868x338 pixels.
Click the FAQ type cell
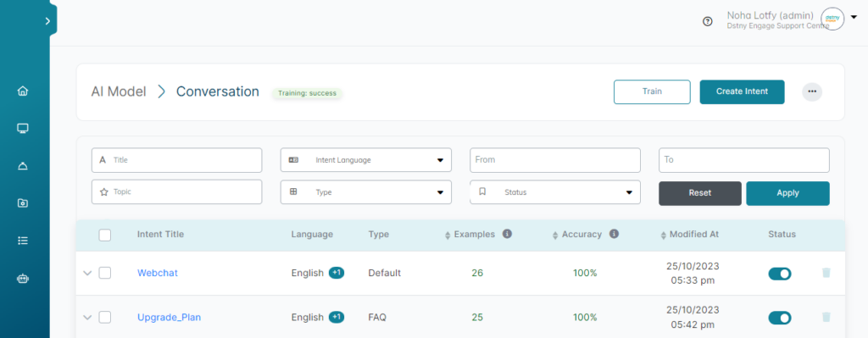click(x=377, y=318)
